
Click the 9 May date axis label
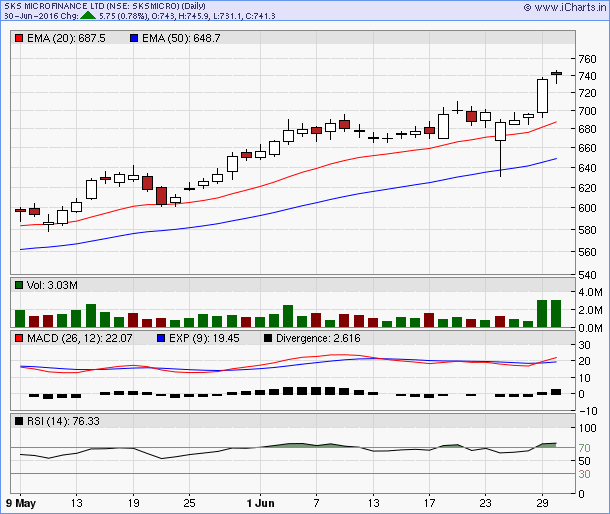pos(21,503)
